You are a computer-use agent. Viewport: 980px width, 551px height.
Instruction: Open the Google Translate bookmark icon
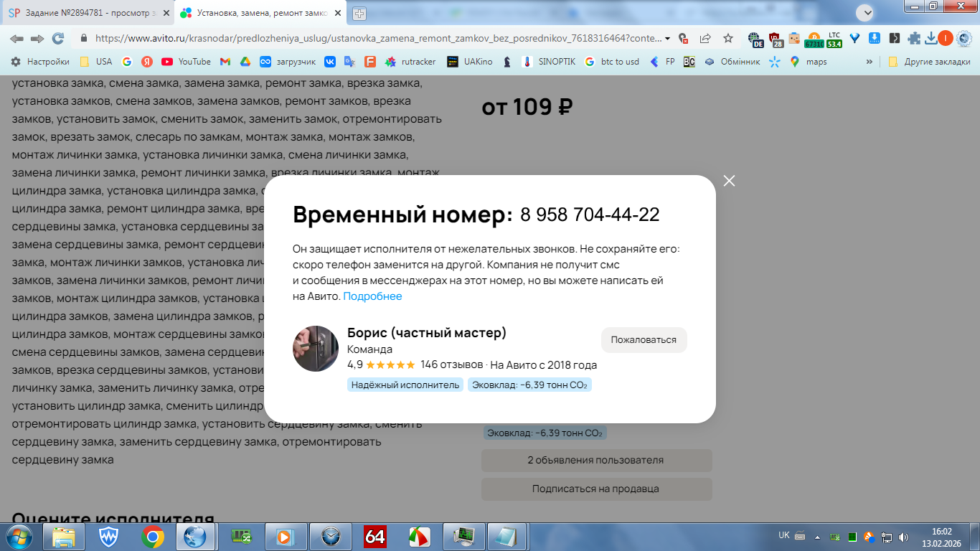click(x=349, y=62)
